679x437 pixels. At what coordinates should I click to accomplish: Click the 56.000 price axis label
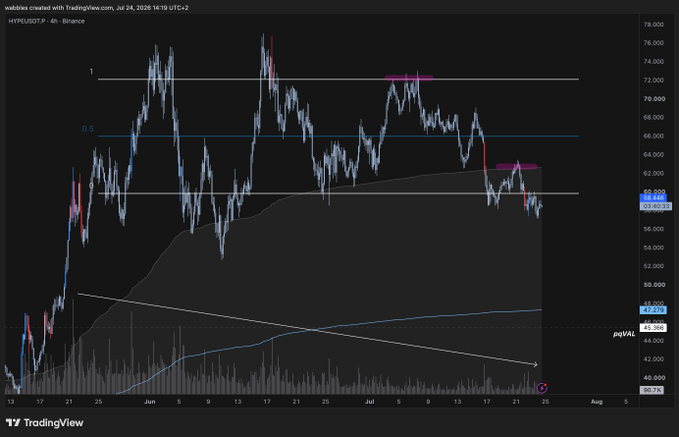tap(653, 229)
